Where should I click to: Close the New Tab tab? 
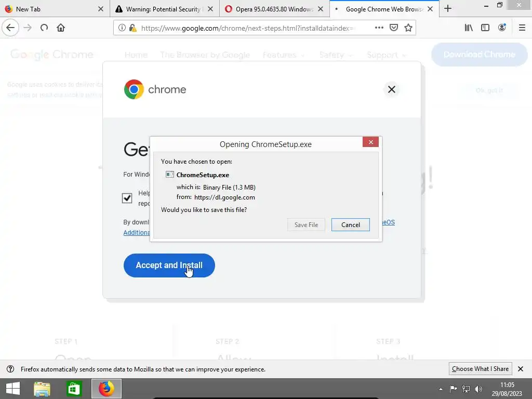(x=101, y=9)
